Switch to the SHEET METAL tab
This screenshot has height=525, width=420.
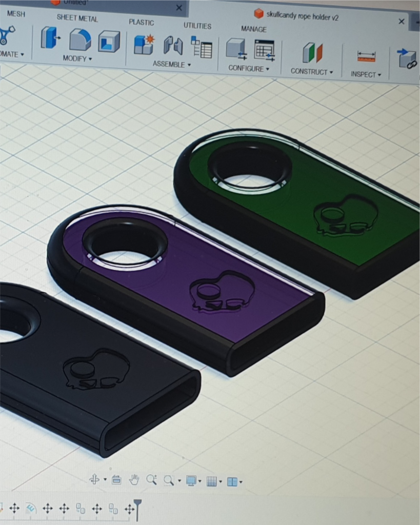(77, 18)
